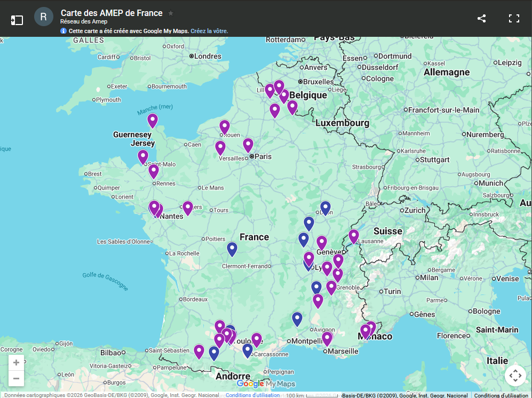532x398 pixels.
Task: Open the 'Créez la vôtre' link
Action: (x=209, y=31)
